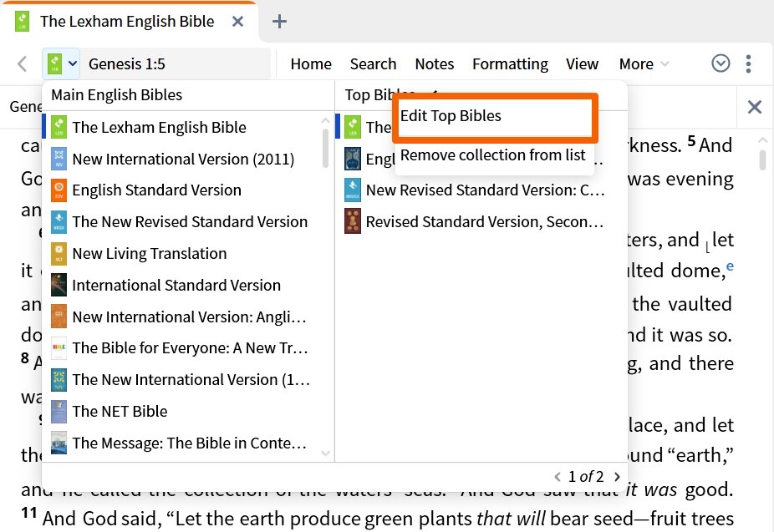Viewport: 774px width, 532px height.
Task: Click New Revised Standard Version cover icon
Action: tap(59, 222)
